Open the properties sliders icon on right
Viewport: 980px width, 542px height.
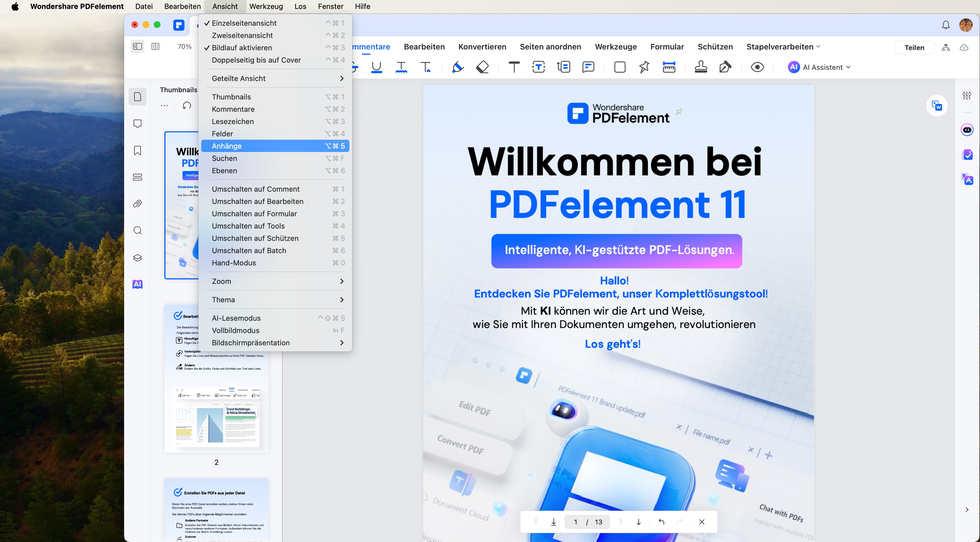967,96
